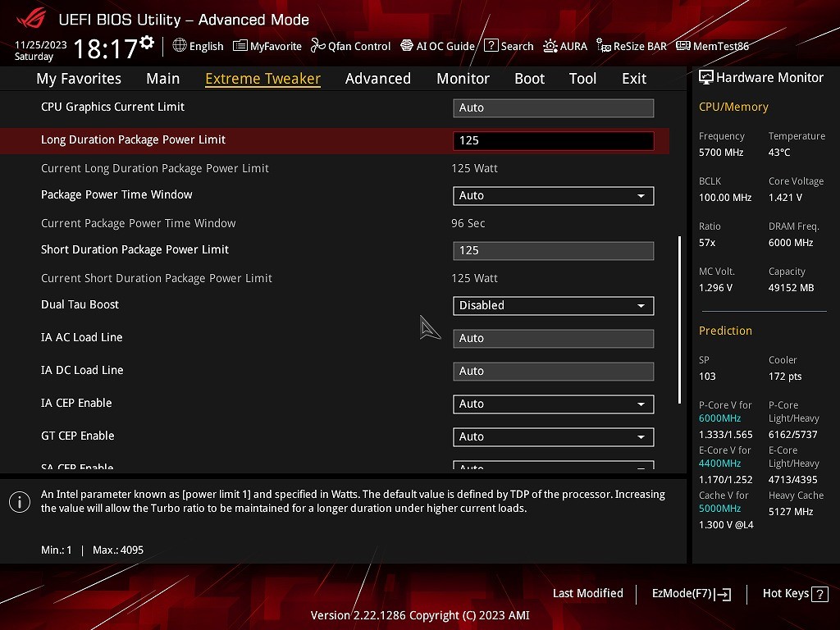Viewport: 840px width, 630px height.
Task: Select Dual Tau Boost label
Action: [x=80, y=304]
